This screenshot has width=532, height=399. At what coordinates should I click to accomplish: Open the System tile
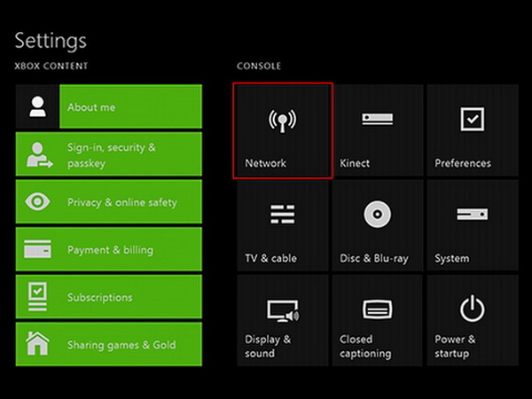point(473,225)
